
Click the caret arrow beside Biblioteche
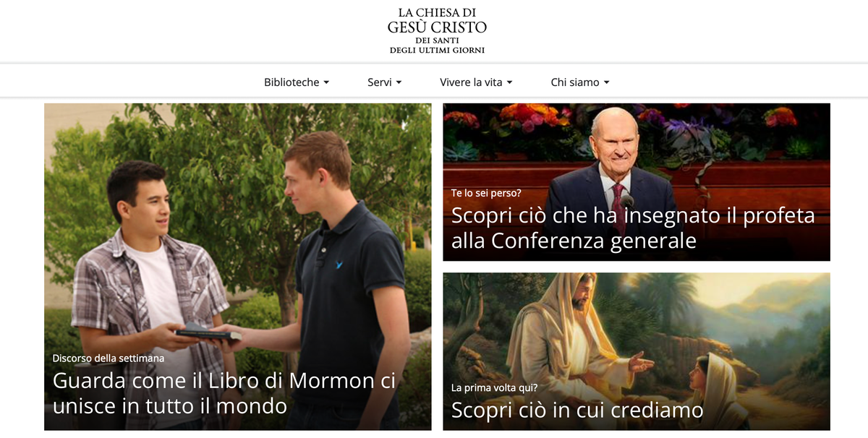tap(326, 83)
